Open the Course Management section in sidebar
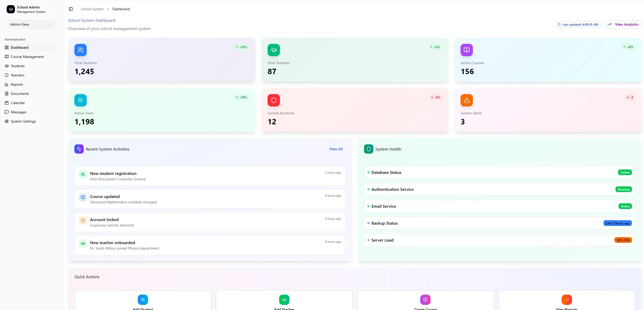This screenshot has height=310, width=644. [27, 56]
